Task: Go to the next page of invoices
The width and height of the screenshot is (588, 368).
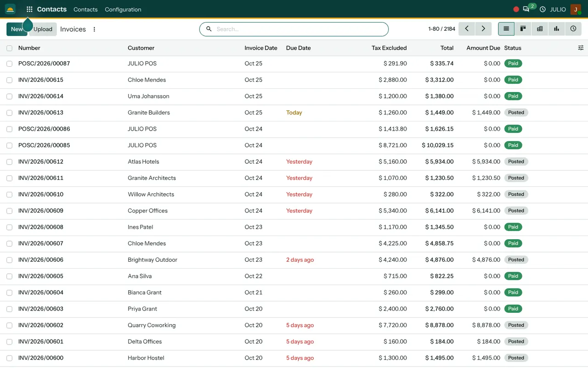Action: (x=483, y=29)
